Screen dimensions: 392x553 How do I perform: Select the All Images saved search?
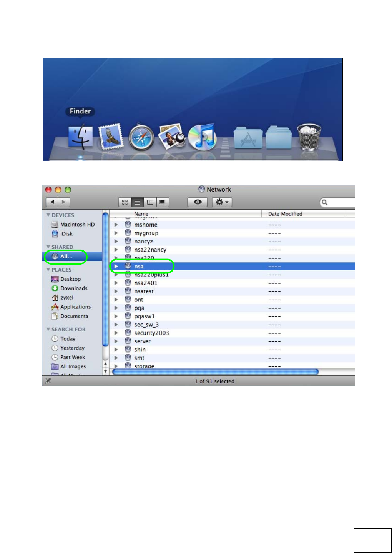tap(69, 366)
